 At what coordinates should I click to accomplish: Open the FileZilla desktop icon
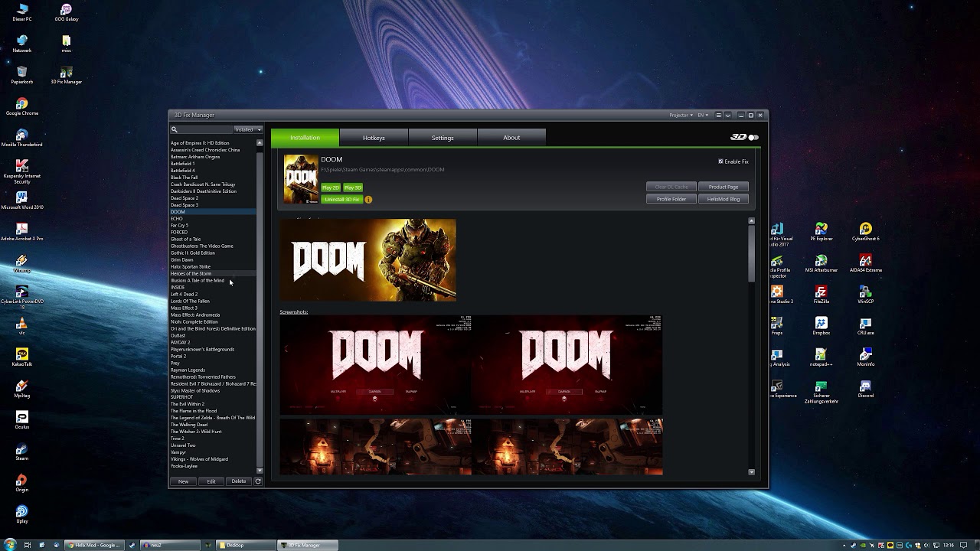coord(821,295)
